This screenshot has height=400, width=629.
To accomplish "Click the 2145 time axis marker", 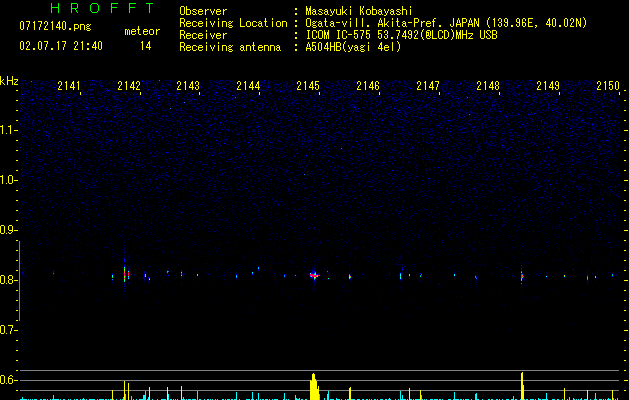I will click(308, 86).
